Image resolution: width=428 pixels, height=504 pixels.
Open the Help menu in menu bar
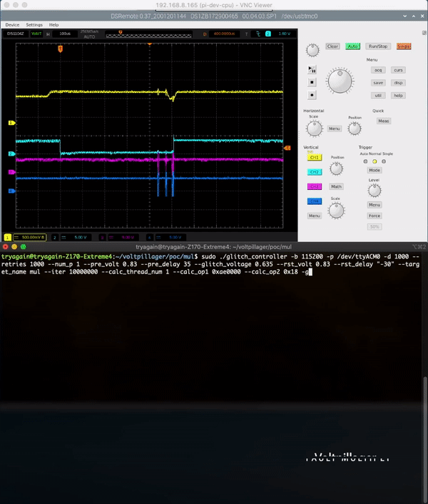pyautogui.click(x=53, y=25)
